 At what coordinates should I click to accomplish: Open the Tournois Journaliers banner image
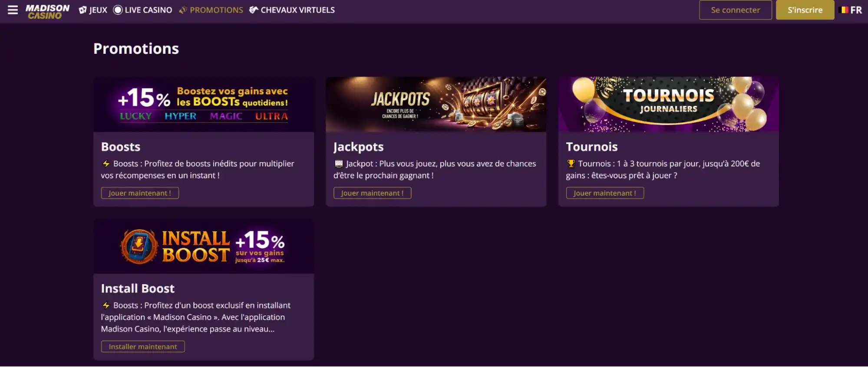(668, 105)
